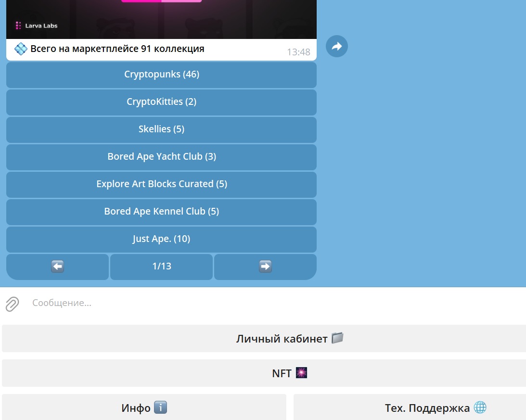Click the message text about 91 коллекция
Image resolution: width=526 pixels, height=420 pixels.
click(x=117, y=49)
